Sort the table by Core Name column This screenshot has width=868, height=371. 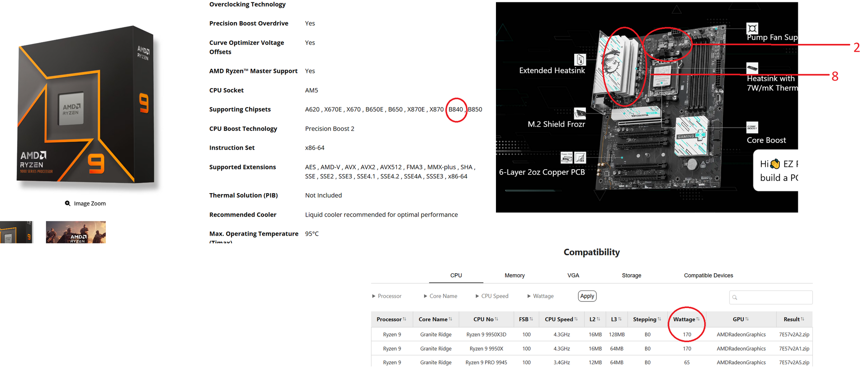pyautogui.click(x=450, y=319)
